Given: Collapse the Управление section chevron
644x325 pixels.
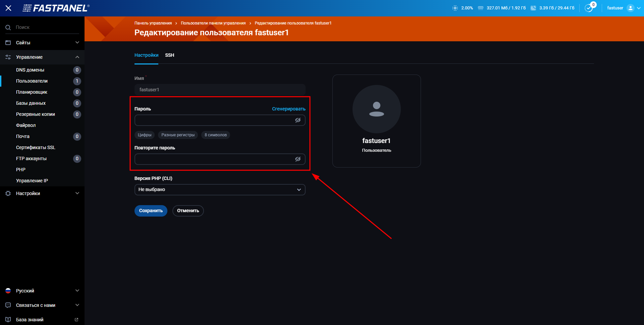Looking at the screenshot, I should (77, 57).
